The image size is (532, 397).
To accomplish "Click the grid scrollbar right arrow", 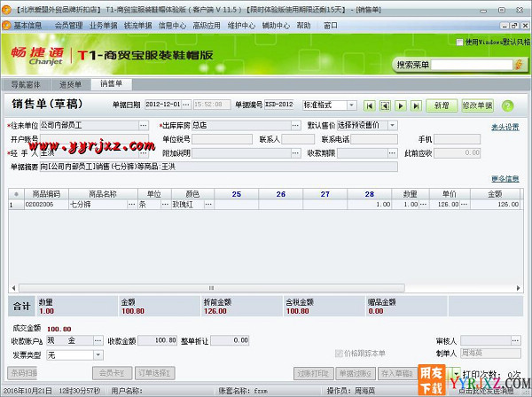I will (518, 288).
